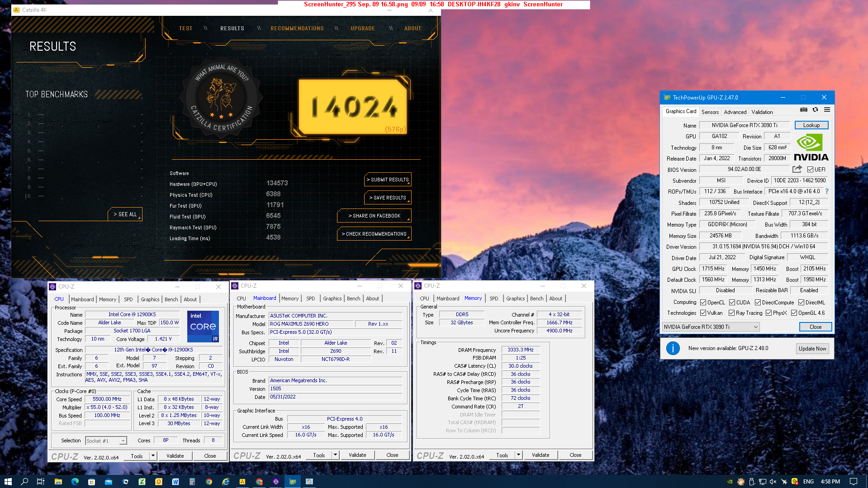Launch Microsoft Edge from taskbar
The height and width of the screenshot is (488, 868).
click(75, 481)
